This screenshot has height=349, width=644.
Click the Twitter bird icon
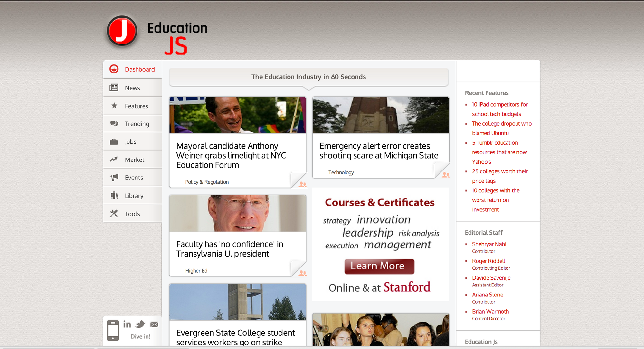point(140,324)
